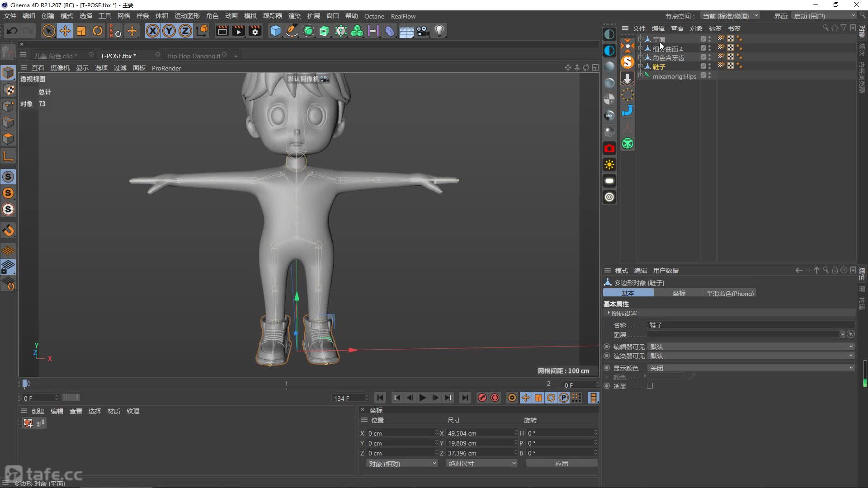Image resolution: width=868 pixels, height=488 pixels.
Task: Open material manager 创建 menu
Action: click(x=38, y=411)
